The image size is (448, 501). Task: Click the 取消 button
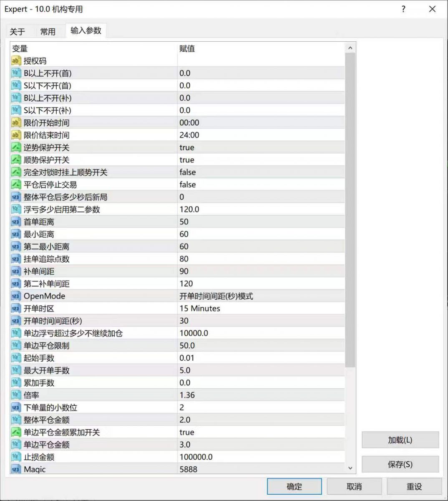coord(354,486)
